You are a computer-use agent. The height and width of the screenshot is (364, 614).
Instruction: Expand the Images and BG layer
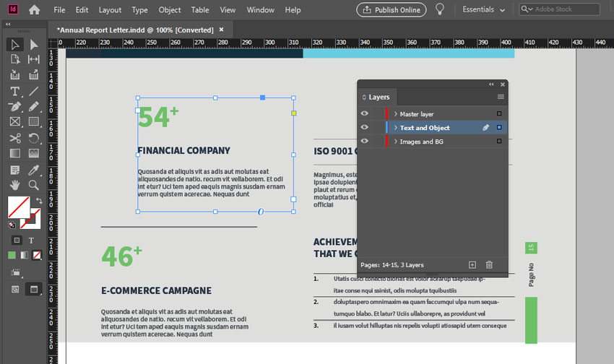396,142
